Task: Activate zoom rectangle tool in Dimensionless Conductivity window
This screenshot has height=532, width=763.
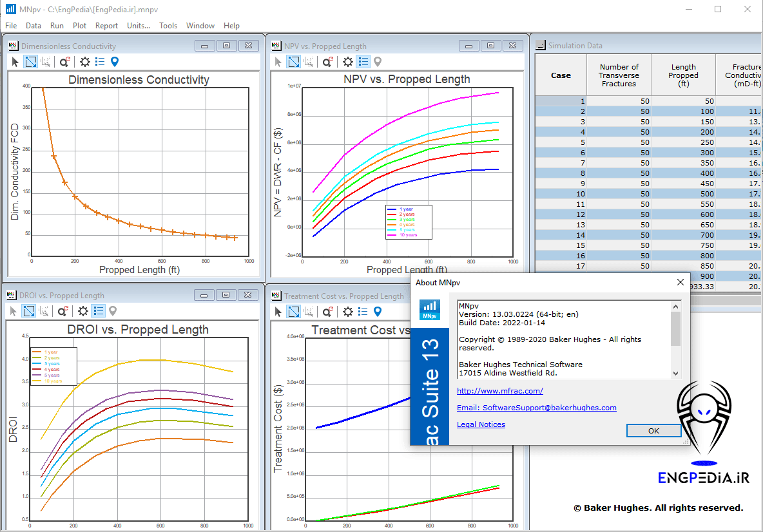Action: 31,62
